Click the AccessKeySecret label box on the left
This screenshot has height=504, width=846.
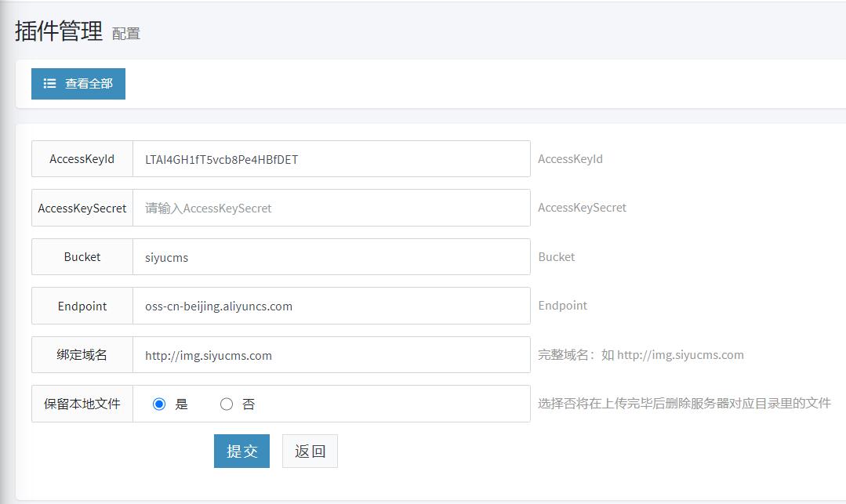(82, 208)
